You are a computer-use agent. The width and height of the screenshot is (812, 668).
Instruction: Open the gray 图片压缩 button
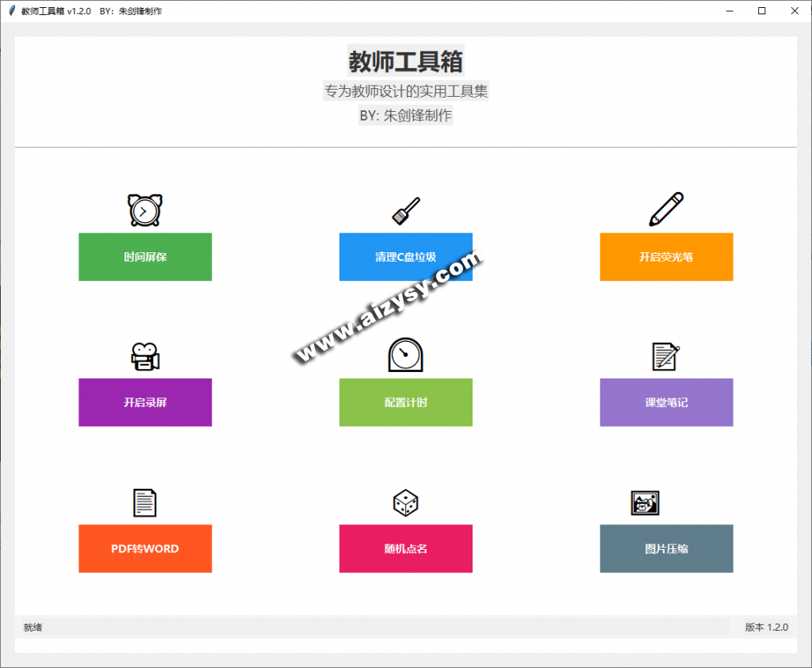tap(666, 548)
